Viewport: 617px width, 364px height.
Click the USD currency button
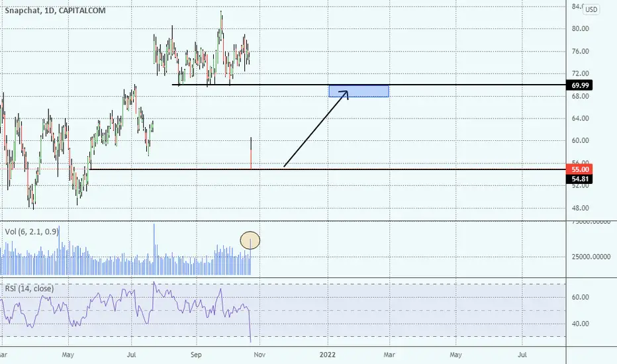[591, 9]
